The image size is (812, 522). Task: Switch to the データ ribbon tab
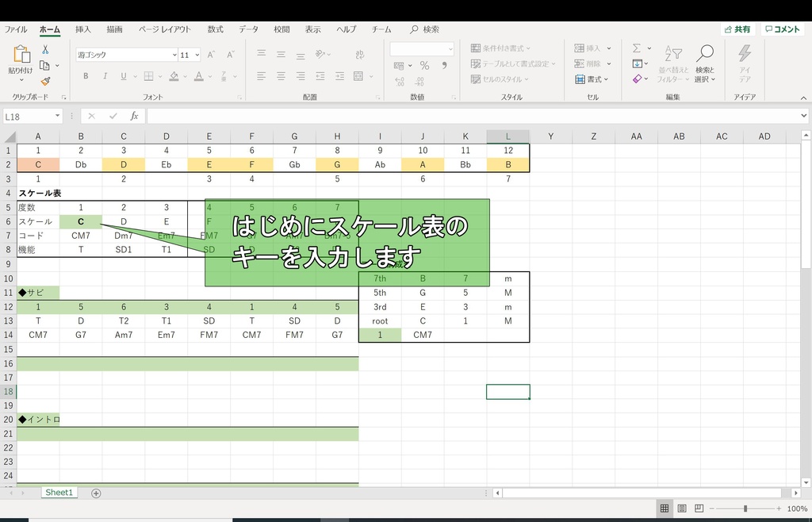pyautogui.click(x=248, y=29)
